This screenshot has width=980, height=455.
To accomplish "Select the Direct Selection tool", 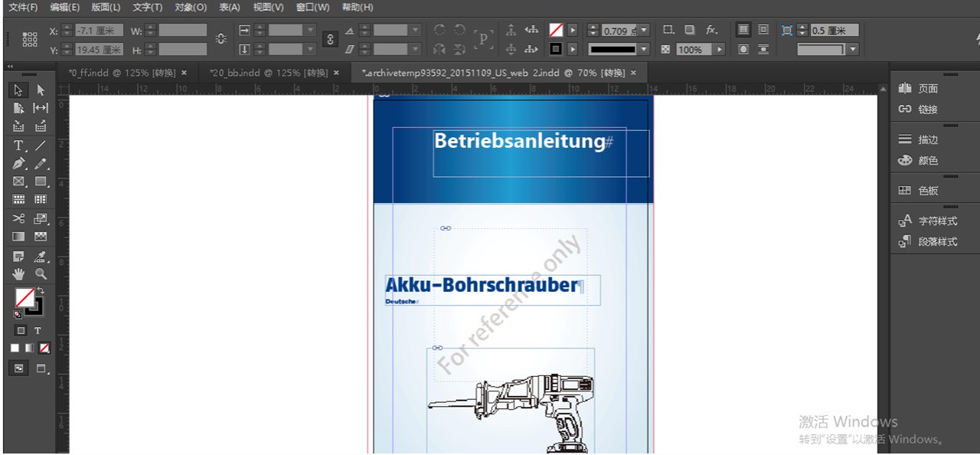I will [x=41, y=90].
